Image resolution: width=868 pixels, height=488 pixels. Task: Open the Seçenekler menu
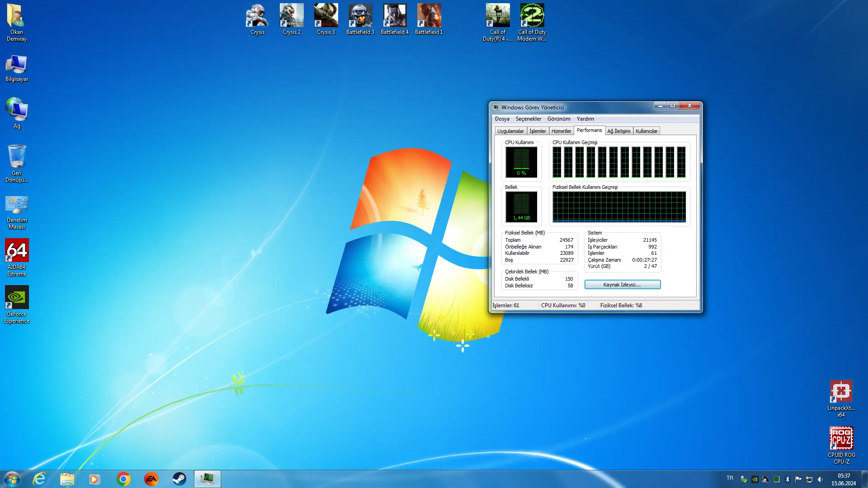[x=528, y=119]
